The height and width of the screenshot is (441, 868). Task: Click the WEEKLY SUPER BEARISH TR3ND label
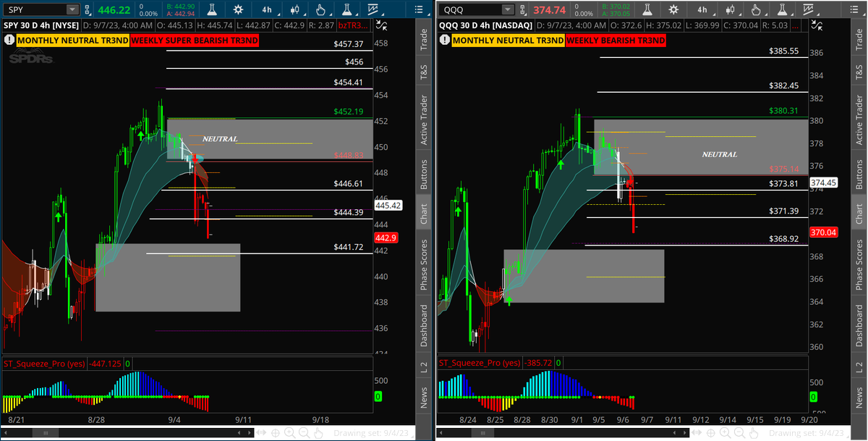(x=195, y=41)
